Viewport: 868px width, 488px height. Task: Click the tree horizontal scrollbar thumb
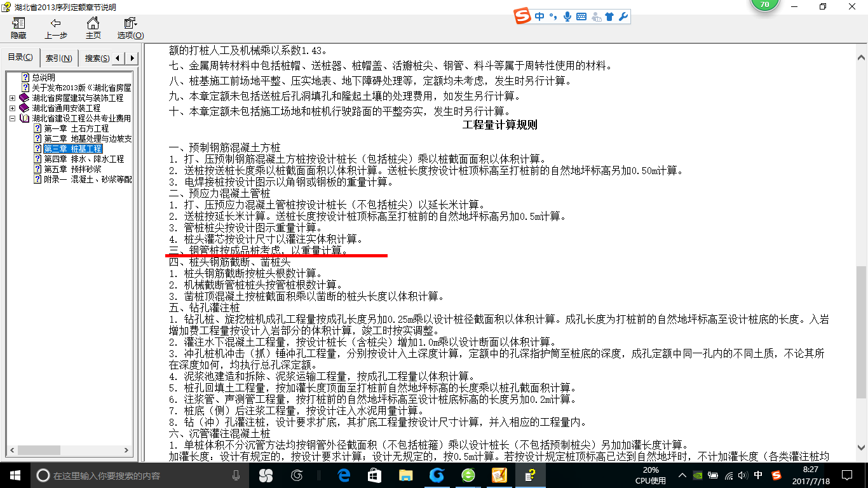point(38,450)
